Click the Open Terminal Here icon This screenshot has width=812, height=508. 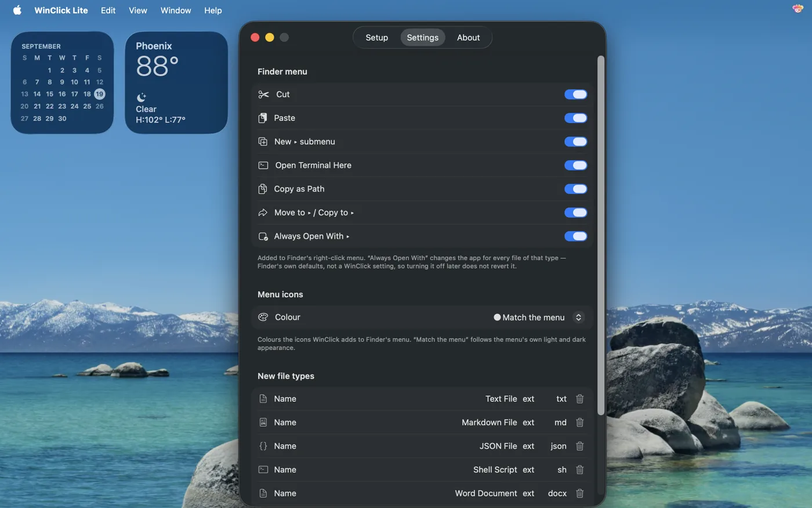[x=263, y=165]
